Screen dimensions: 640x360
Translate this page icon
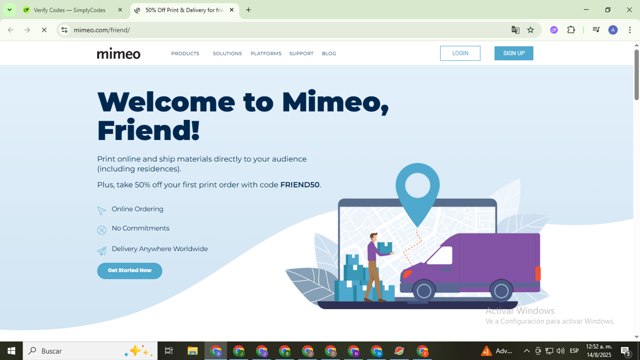(515, 30)
